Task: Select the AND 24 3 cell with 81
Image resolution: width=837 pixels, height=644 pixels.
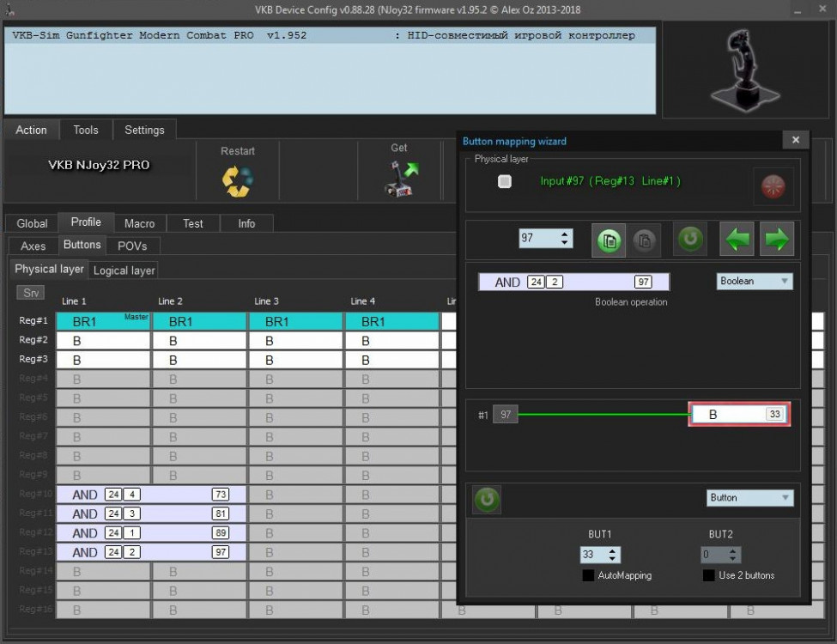Action: (x=151, y=513)
